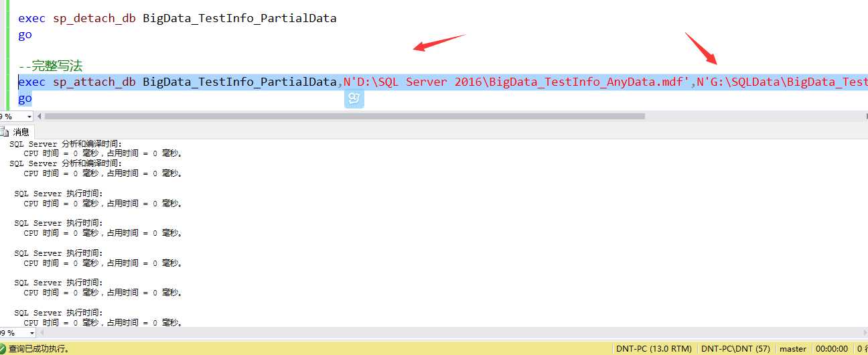Viewport: 868px width, 355px height.
Task: Click the floating blue widget icon under the query
Action: [354, 99]
